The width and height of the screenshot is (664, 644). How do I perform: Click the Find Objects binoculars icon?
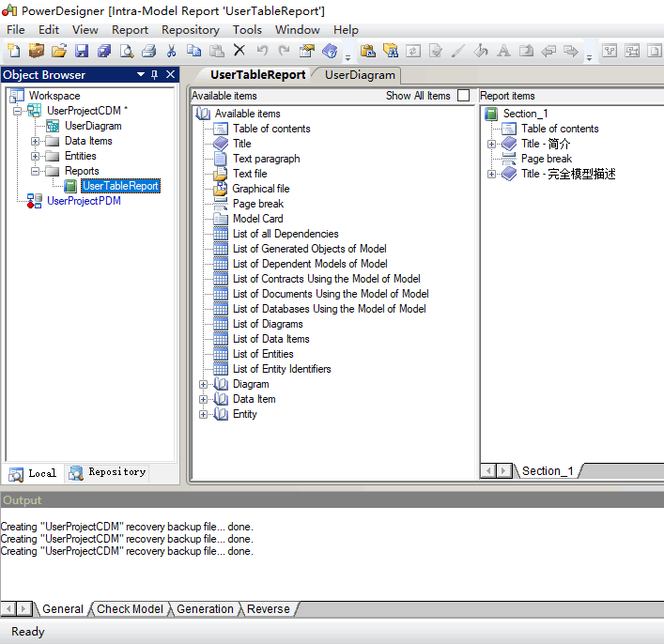391,51
